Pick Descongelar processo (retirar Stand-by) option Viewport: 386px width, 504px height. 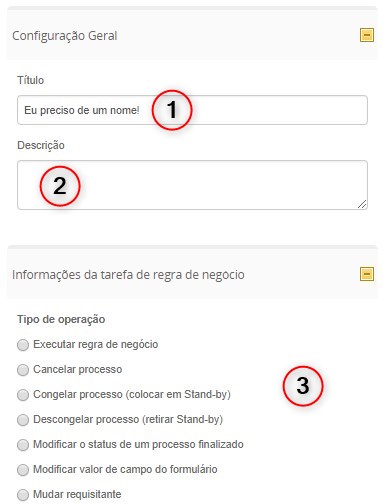(23, 420)
